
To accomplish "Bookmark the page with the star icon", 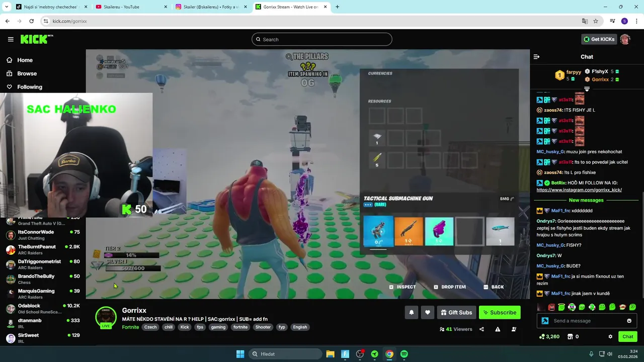I will pos(596,21).
